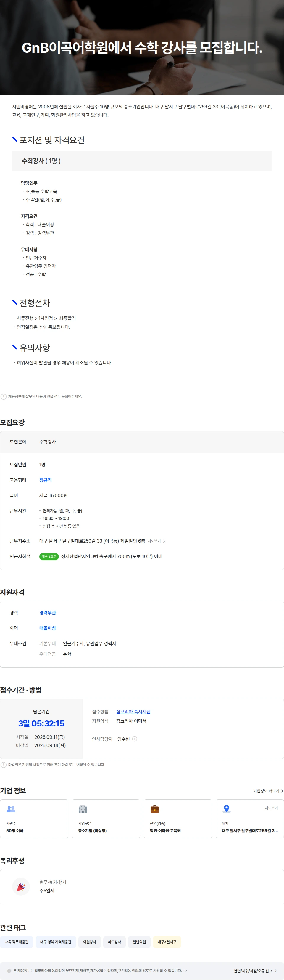Click the 시급 16,000원 salary text

click(x=54, y=495)
